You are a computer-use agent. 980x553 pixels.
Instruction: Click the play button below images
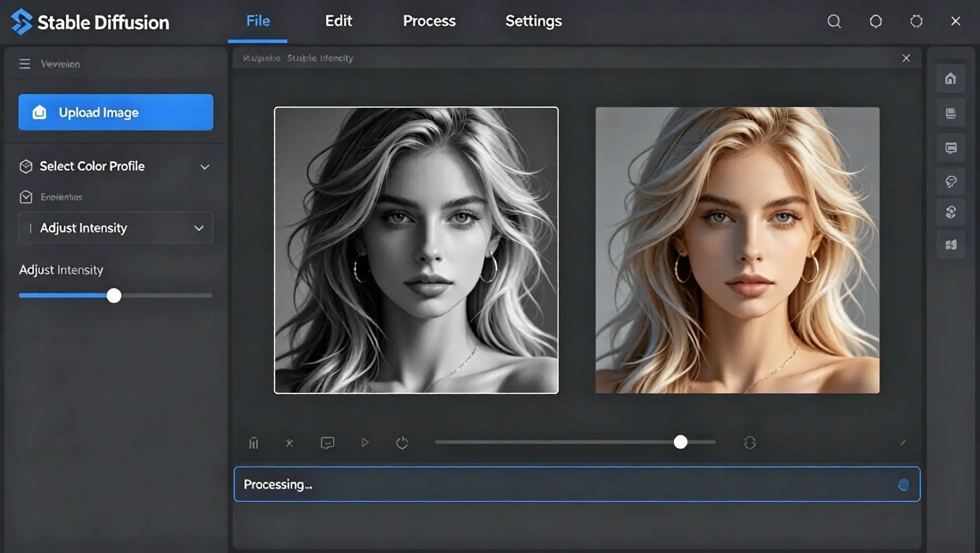(365, 443)
